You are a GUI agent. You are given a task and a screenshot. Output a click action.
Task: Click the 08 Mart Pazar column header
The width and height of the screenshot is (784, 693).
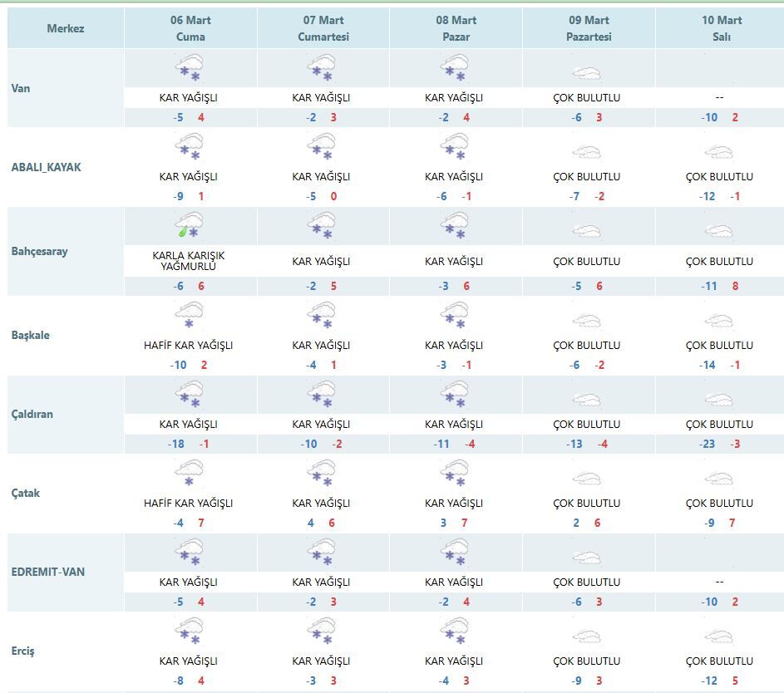pyautogui.click(x=454, y=29)
